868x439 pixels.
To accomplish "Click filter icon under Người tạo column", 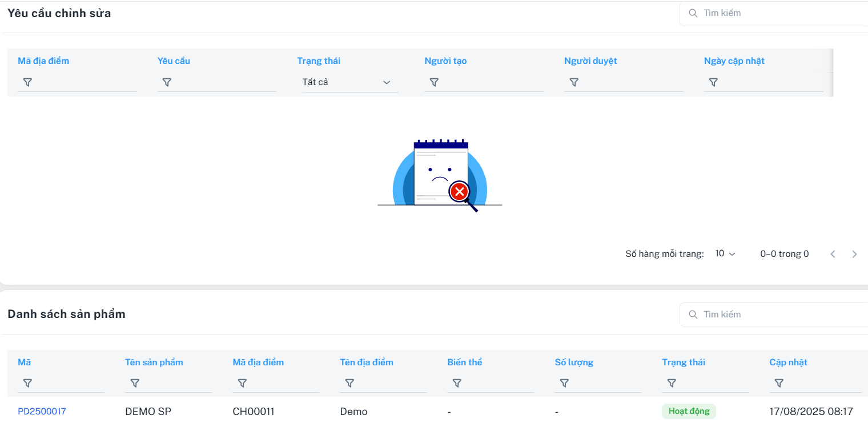I will click(x=434, y=82).
